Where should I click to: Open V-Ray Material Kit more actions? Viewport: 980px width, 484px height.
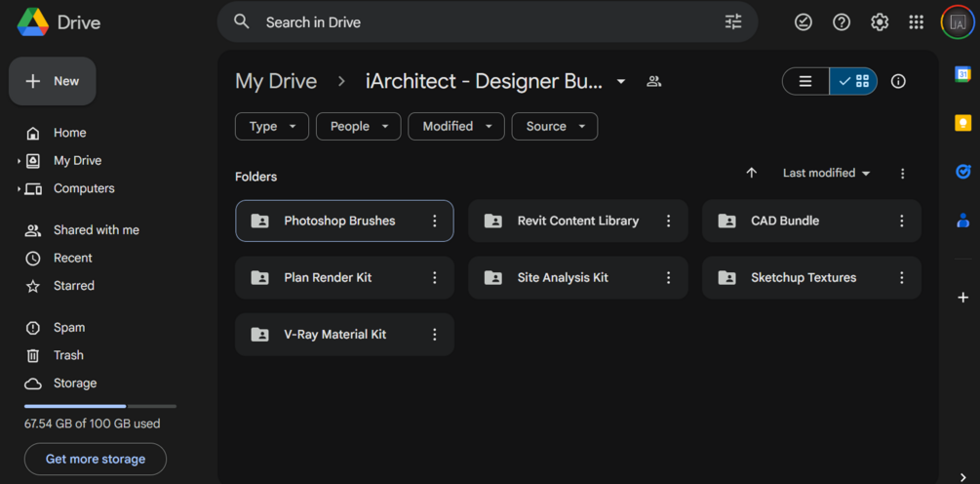pos(435,335)
